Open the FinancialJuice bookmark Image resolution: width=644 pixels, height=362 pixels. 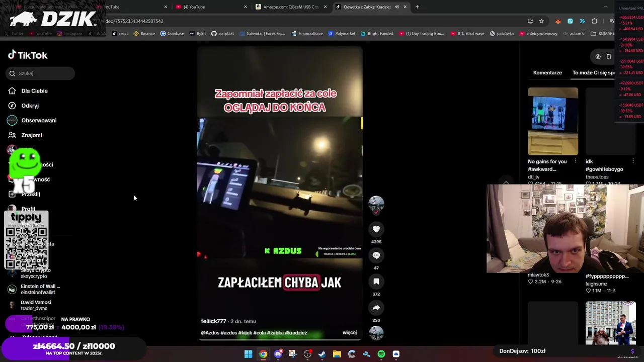307,34
